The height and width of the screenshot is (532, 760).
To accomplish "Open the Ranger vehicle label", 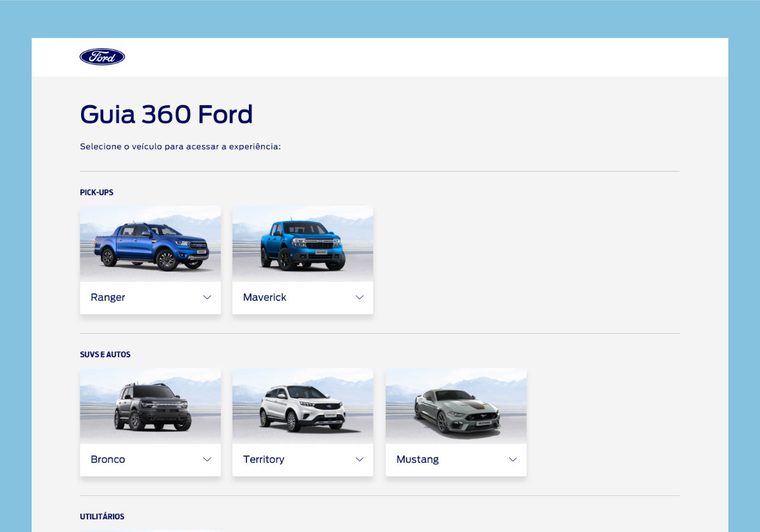I will [x=108, y=298].
